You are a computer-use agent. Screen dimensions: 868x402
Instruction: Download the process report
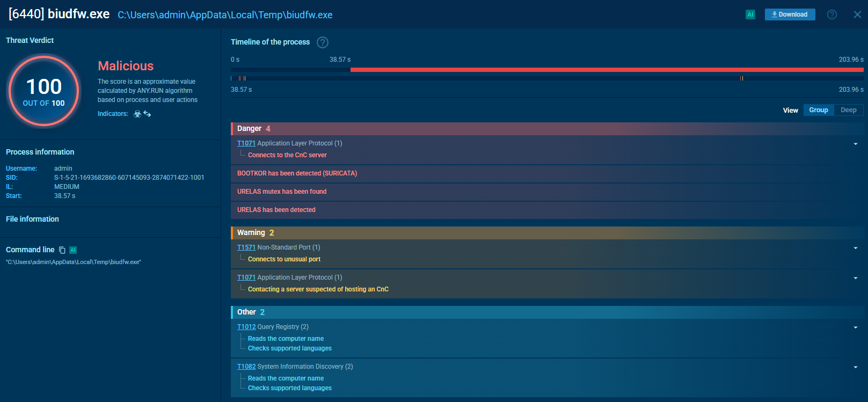(790, 14)
